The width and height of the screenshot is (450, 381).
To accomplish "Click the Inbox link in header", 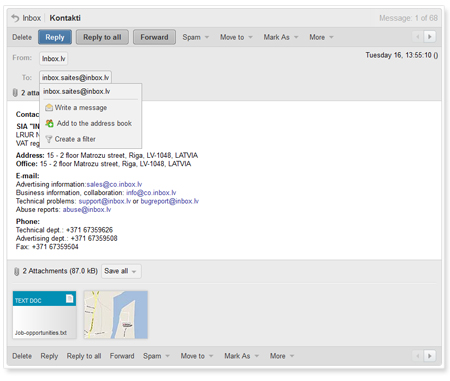I will pos(32,18).
